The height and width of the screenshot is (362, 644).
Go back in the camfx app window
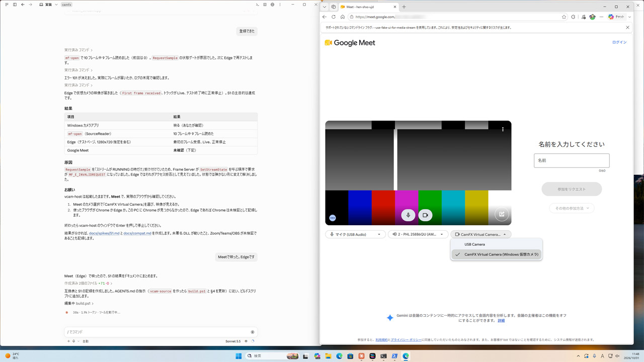click(x=23, y=5)
